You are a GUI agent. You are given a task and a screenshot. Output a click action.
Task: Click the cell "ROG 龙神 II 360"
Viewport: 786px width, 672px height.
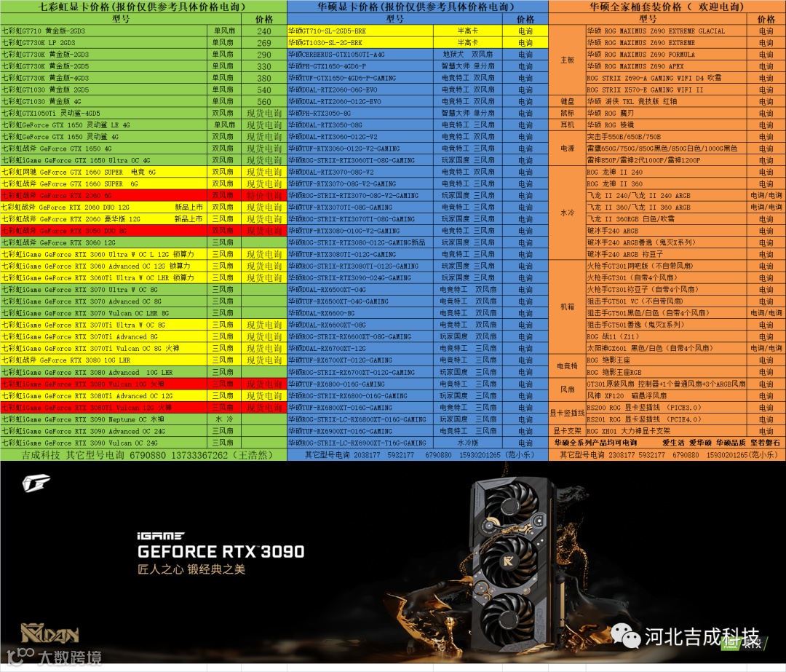(666, 184)
